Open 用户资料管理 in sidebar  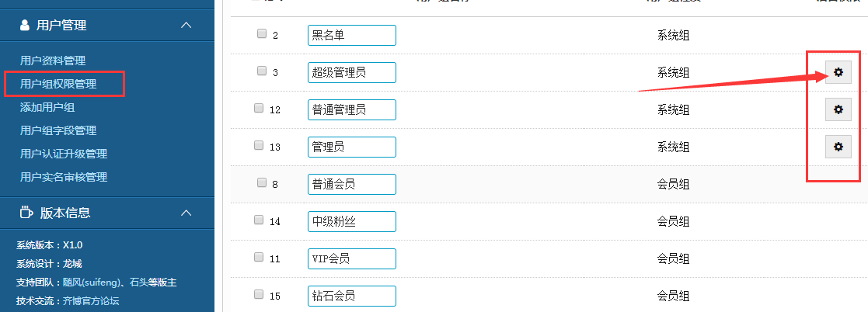coord(53,61)
